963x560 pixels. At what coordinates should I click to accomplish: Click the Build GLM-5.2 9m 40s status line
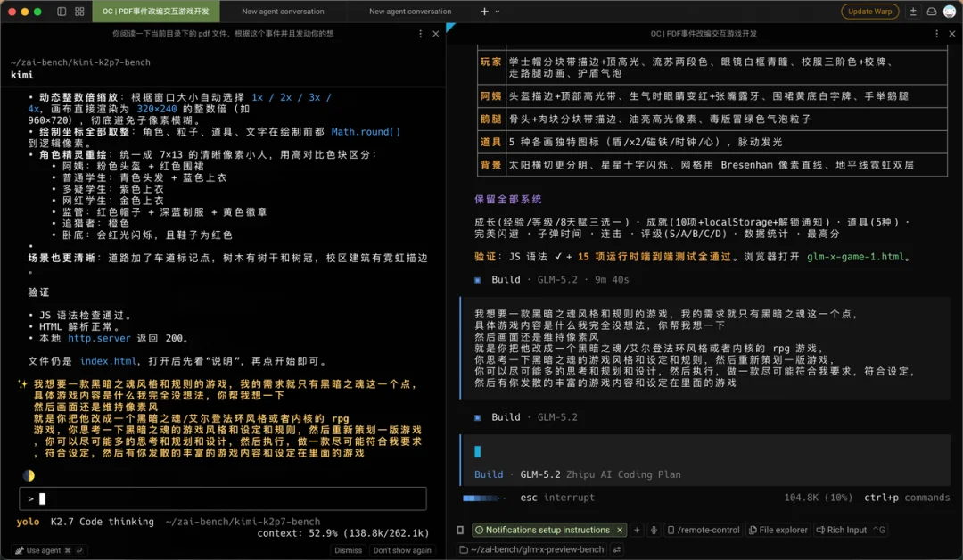click(x=552, y=279)
